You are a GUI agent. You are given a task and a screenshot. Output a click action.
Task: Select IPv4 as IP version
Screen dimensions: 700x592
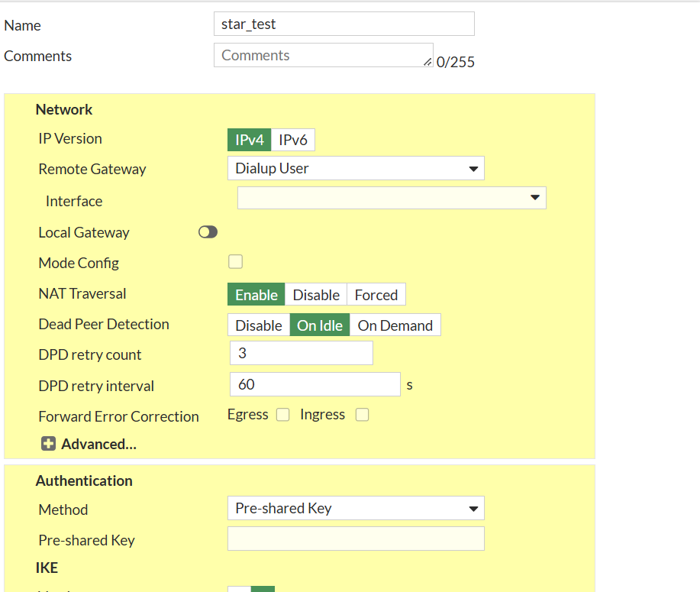250,141
